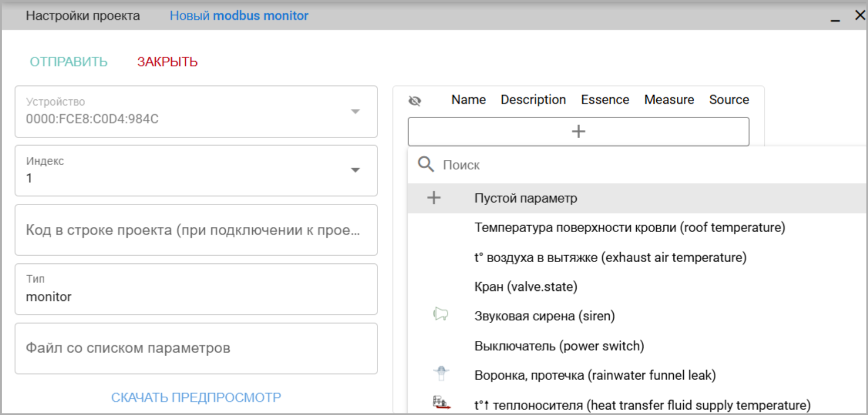The image size is (868, 415).
Task: Select the Кран (valve.state) entry
Action: pyautogui.click(x=526, y=286)
